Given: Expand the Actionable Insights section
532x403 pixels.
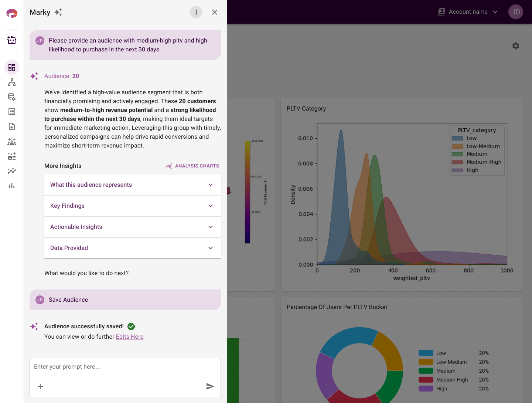Looking at the screenshot, I should coord(133,227).
